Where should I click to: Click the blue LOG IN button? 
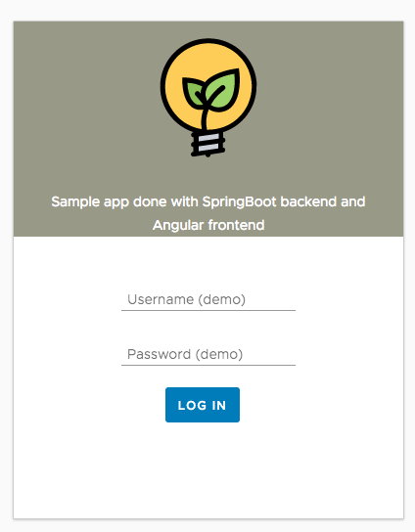tap(203, 405)
